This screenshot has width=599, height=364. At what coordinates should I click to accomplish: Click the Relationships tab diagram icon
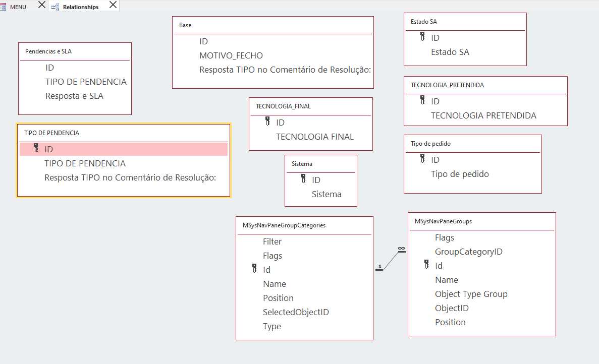click(x=55, y=7)
